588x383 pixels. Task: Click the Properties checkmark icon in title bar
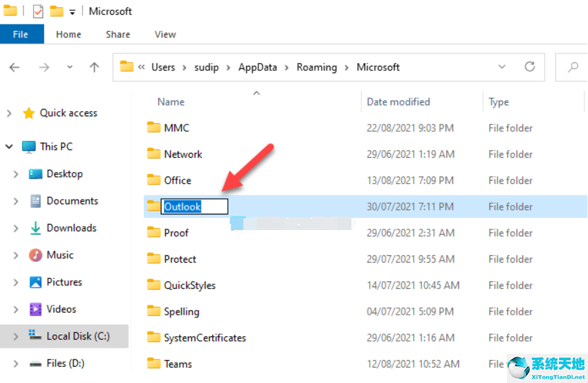[39, 12]
